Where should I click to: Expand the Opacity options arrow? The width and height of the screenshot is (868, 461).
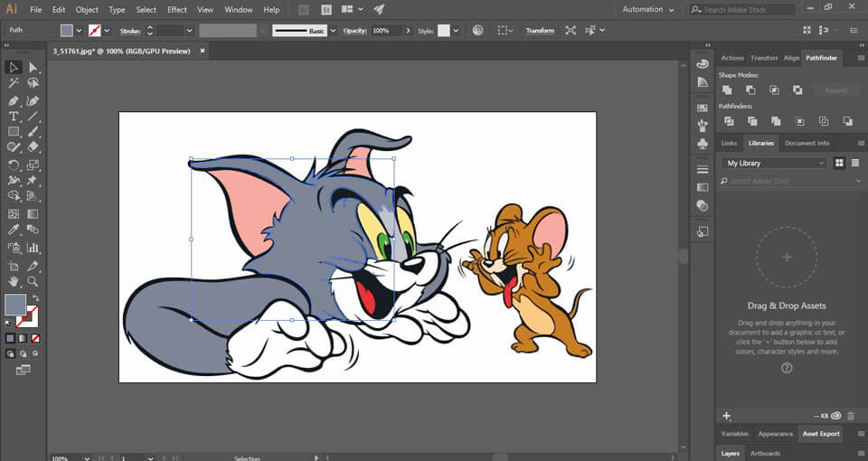409,30
